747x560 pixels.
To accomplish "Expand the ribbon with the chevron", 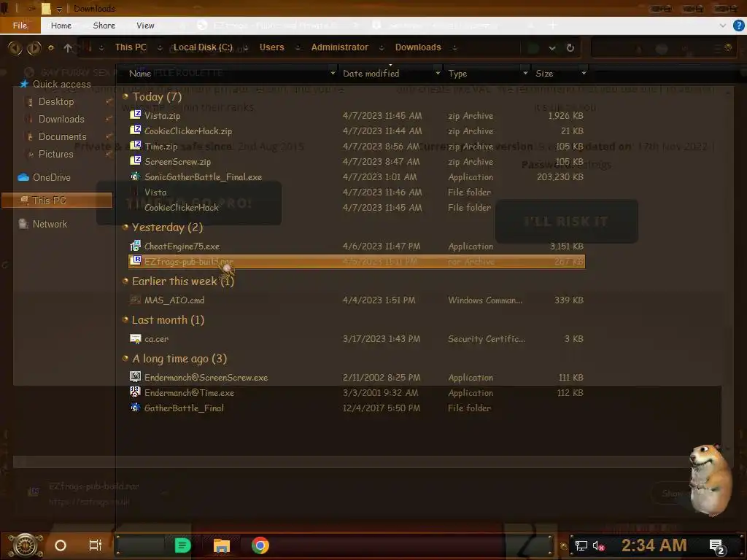I will [723, 26].
